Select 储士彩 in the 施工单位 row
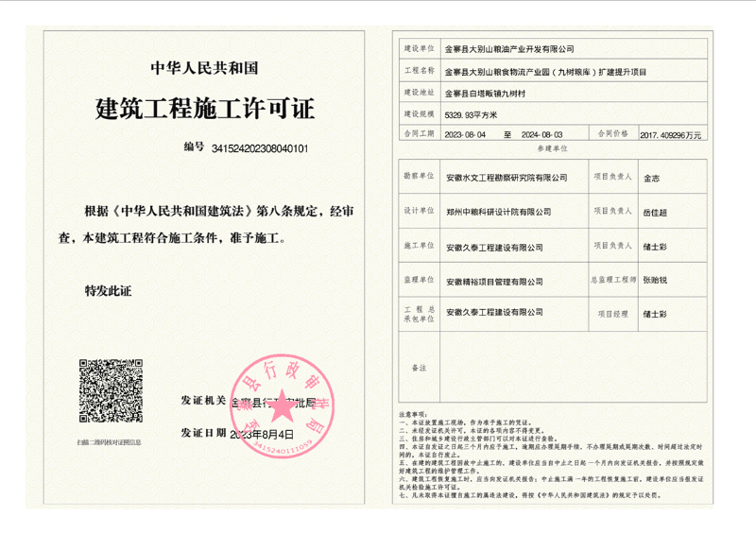 (655, 247)
